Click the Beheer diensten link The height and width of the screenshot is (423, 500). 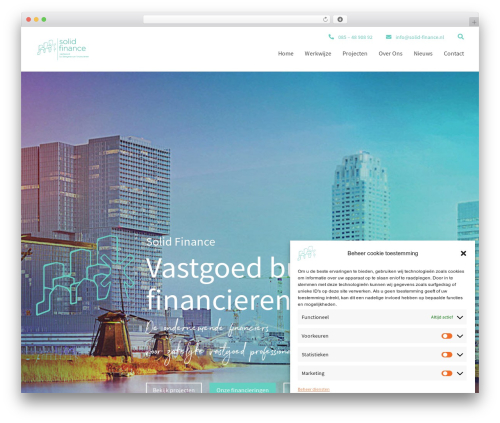tap(314, 389)
